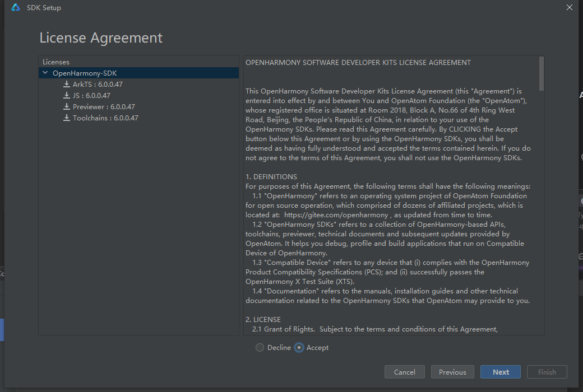The height and width of the screenshot is (392, 583).
Task: Click the download icon beside ArkTS : 6.0.0.47
Action: (67, 85)
